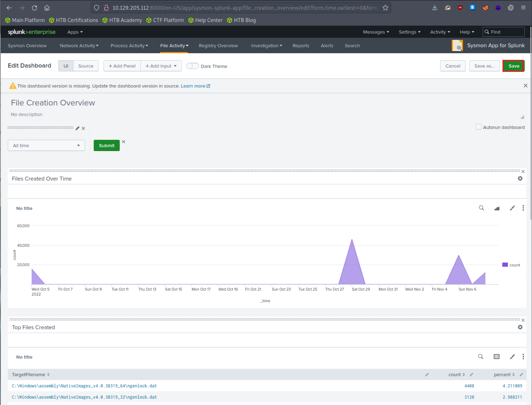The width and height of the screenshot is (532, 405).
Task: Open the Activity menu in the top bar
Action: (440, 32)
